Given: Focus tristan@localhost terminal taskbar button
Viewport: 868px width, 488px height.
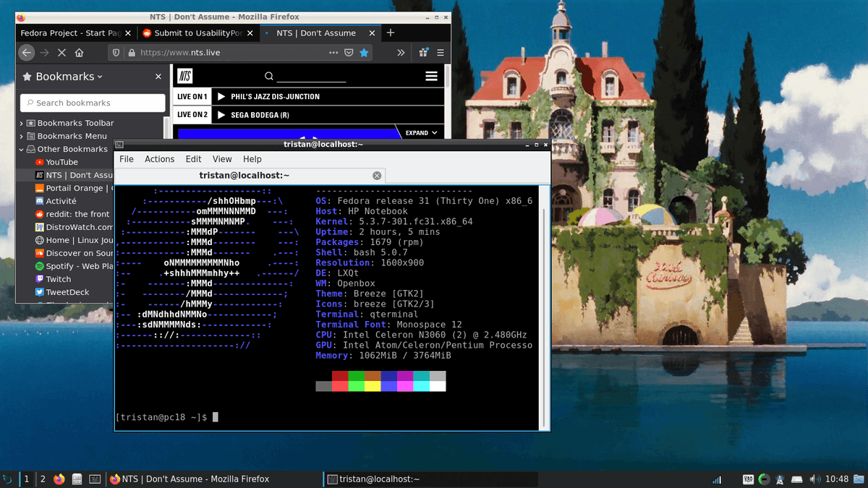Looking at the screenshot, I should click(x=430, y=479).
